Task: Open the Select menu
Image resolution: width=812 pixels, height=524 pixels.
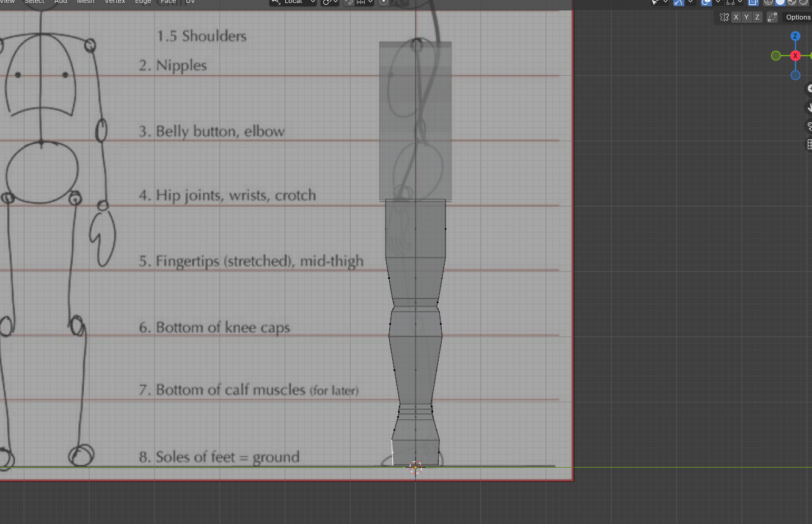Action: pyautogui.click(x=34, y=2)
